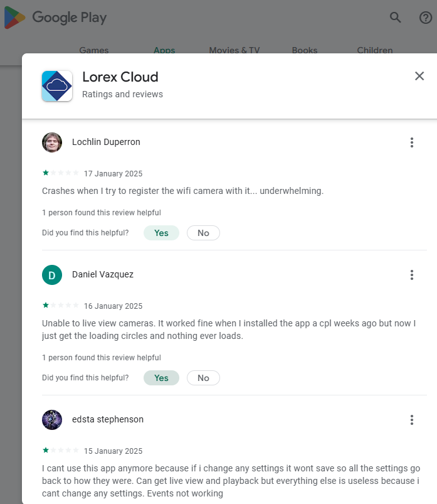Viewport: 437px width, 504px height.
Task: Click the review text 'Crashes when I try to register'
Action: [182, 191]
